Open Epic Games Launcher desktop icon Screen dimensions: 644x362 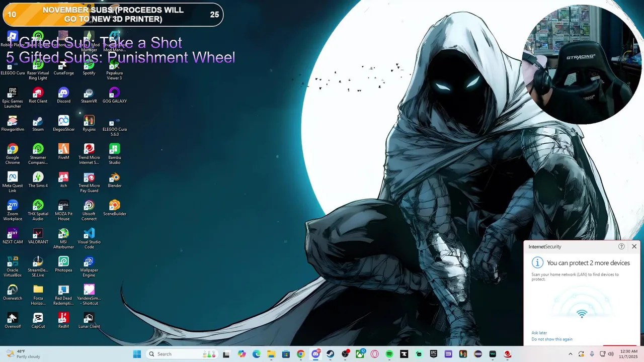coord(13,98)
